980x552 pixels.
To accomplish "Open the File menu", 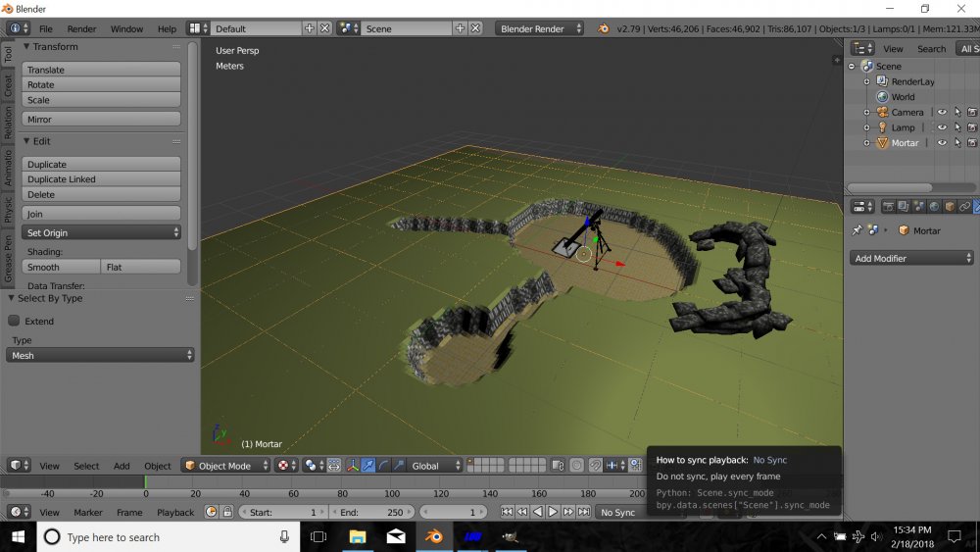I will click(46, 28).
